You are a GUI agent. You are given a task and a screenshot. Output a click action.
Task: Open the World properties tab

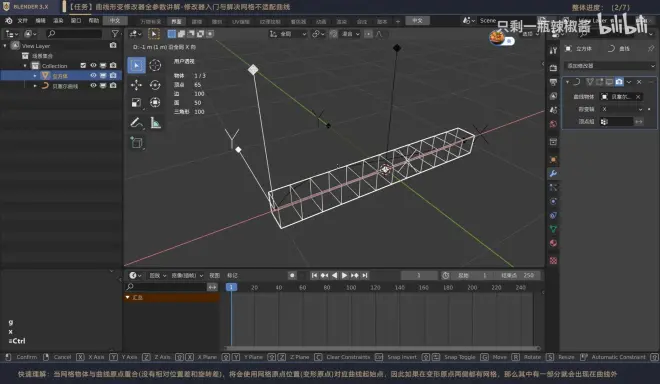pyautogui.click(x=554, y=124)
